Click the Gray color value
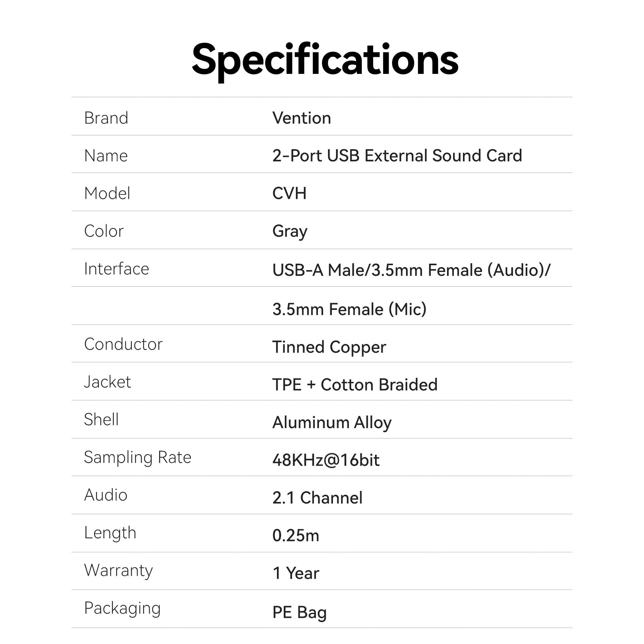The image size is (644, 644). pyautogui.click(x=290, y=231)
